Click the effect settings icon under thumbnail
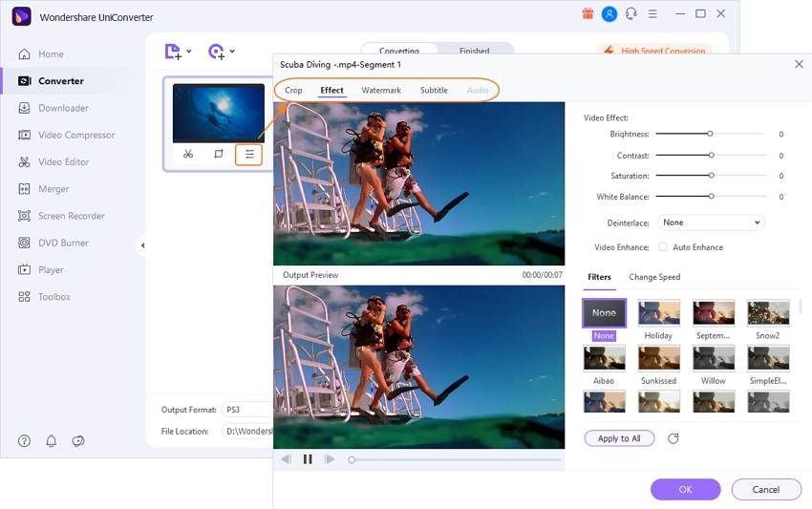This screenshot has height=509, width=812. 249,155
